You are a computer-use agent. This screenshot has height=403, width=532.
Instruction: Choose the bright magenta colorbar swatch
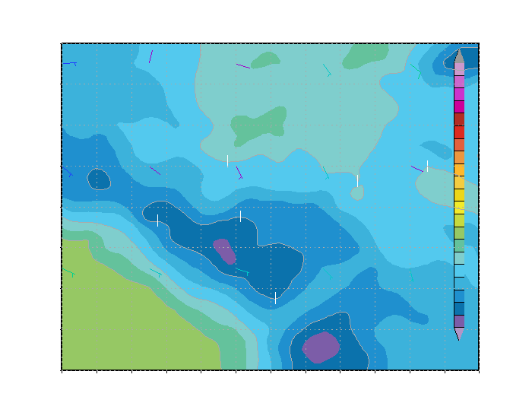point(459,94)
